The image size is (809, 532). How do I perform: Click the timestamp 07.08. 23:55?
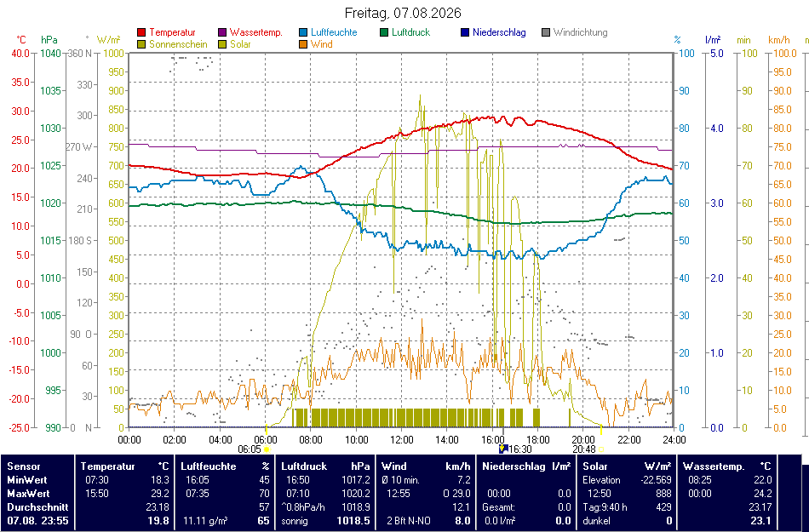pyautogui.click(x=37, y=521)
